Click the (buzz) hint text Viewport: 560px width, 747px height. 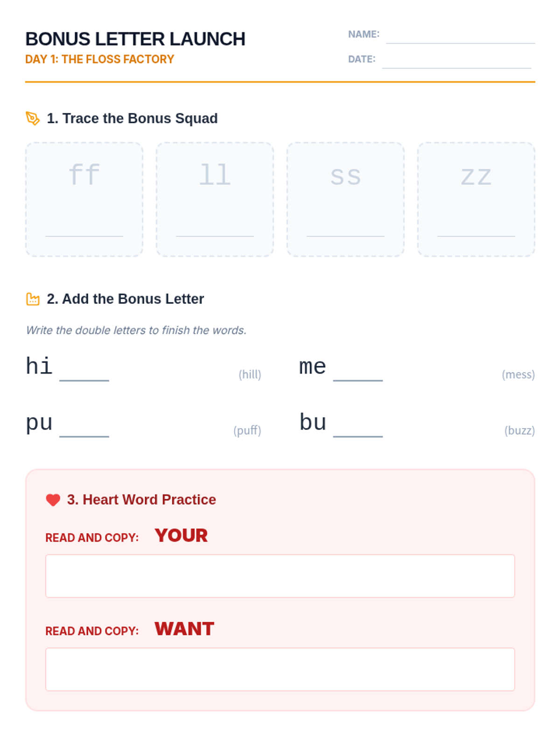click(519, 430)
